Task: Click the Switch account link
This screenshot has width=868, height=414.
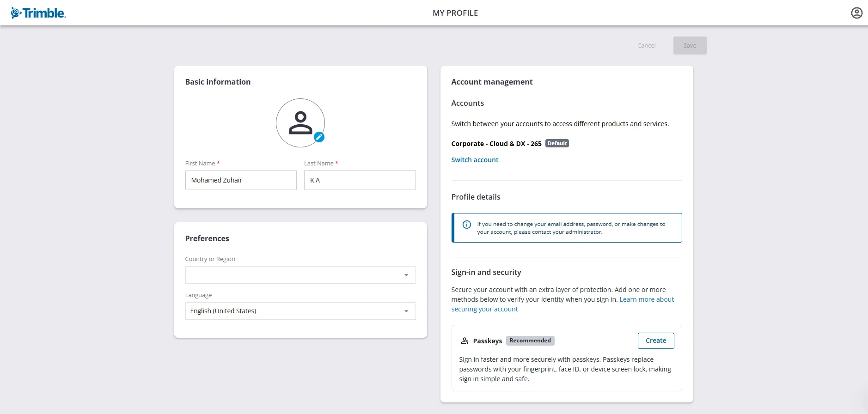Action: [x=475, y=160]
